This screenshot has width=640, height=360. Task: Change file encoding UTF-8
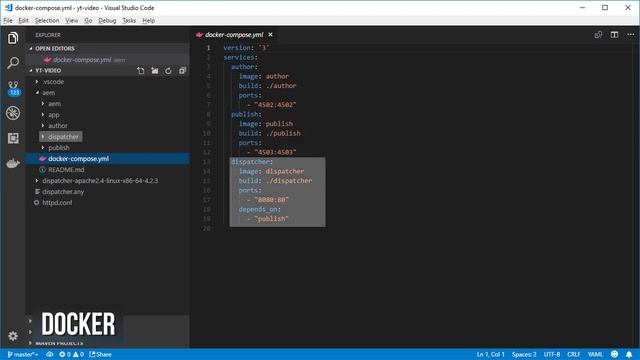[x=551, y=354]
